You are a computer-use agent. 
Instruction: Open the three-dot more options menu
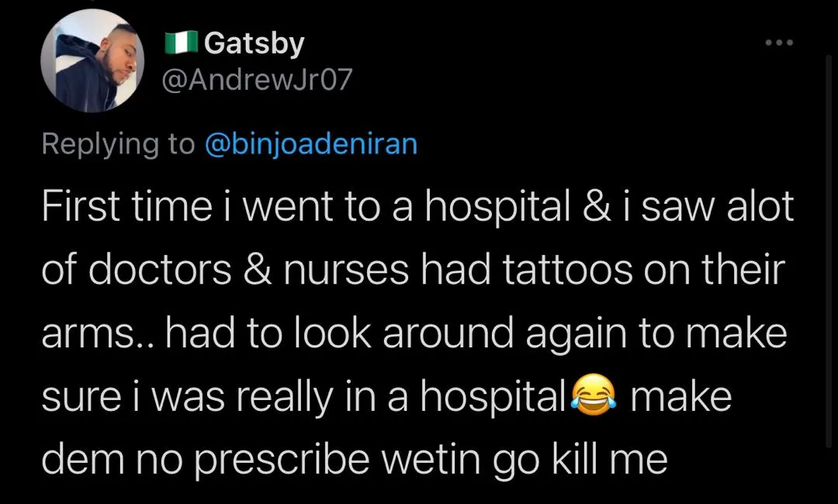click(779, 42)
